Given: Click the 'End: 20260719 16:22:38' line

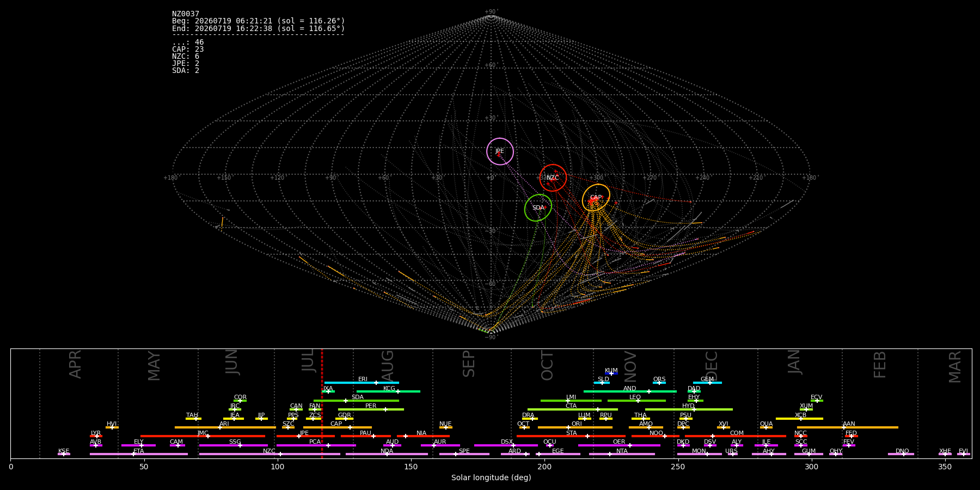Looking at the screenshot, I should coord(259,28).
